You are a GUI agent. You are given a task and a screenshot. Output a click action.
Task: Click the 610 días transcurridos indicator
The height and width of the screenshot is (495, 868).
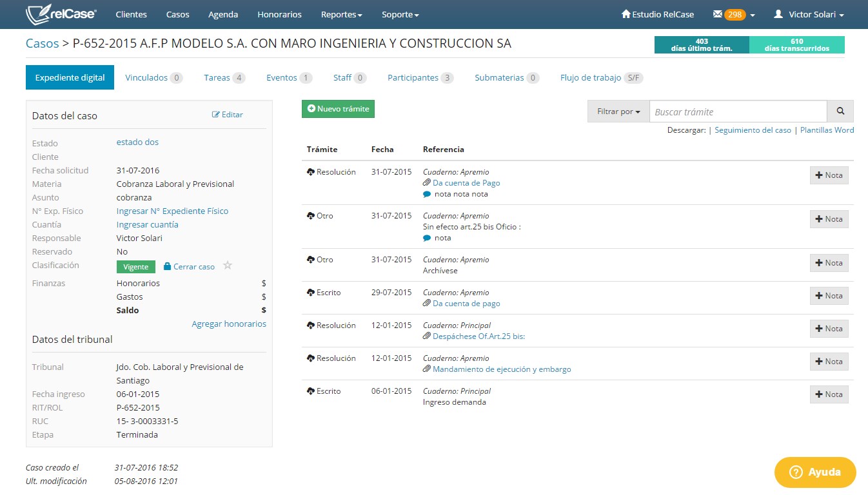click(x=797, y=44)
